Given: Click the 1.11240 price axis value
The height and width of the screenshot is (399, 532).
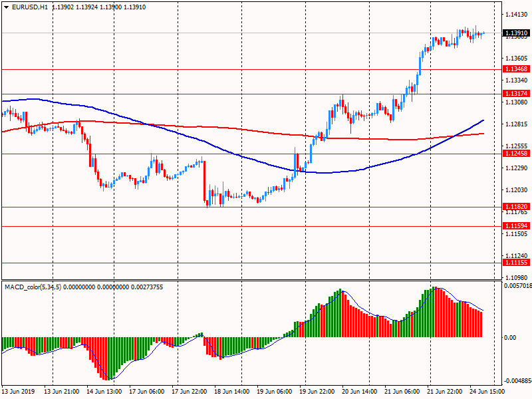Looking at the screenshot, I should [517, 256].
